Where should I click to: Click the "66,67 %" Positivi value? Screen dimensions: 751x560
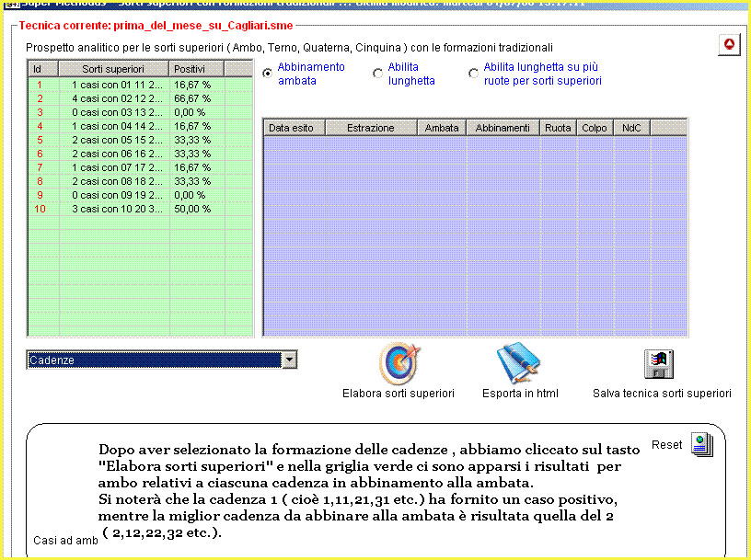point(192,98)
